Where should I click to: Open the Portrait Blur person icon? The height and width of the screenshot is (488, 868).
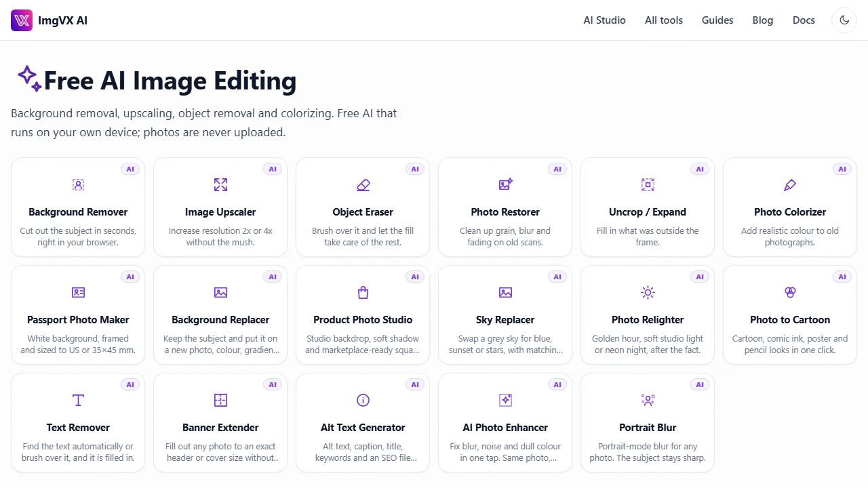pos(648,401)
